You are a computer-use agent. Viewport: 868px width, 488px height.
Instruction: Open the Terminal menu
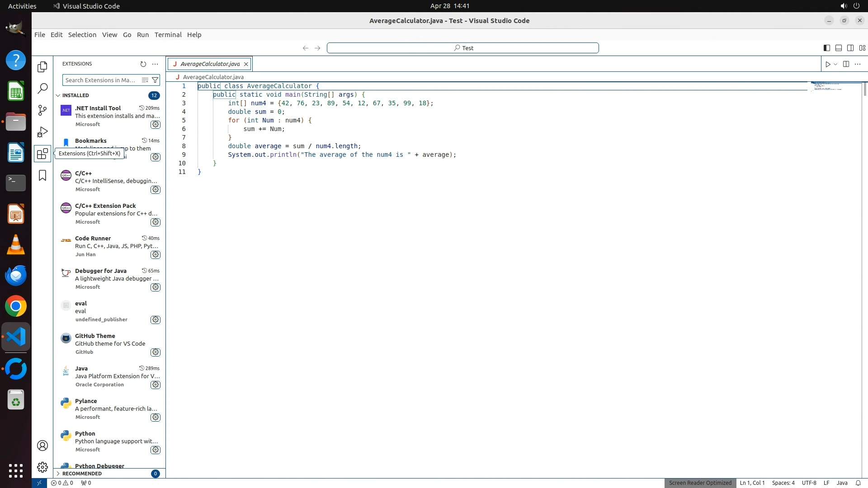(x=168, y=35)
